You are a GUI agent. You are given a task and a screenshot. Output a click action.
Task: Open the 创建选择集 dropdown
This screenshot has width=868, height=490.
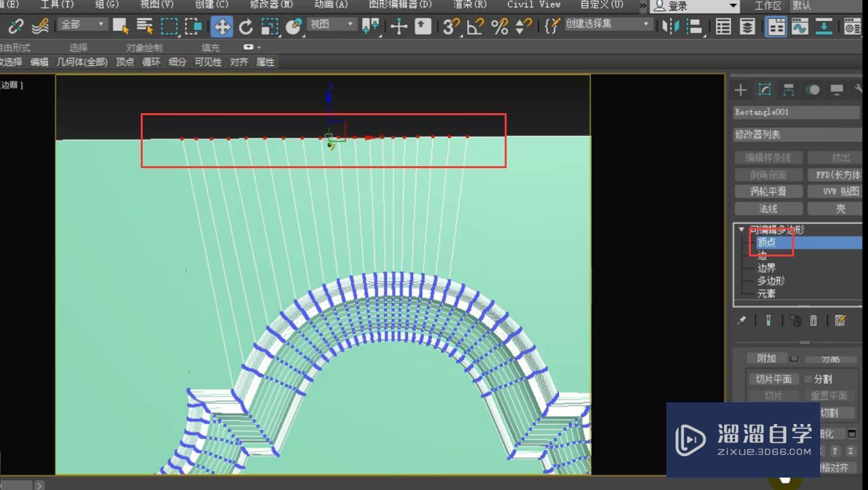pos(609,24)
